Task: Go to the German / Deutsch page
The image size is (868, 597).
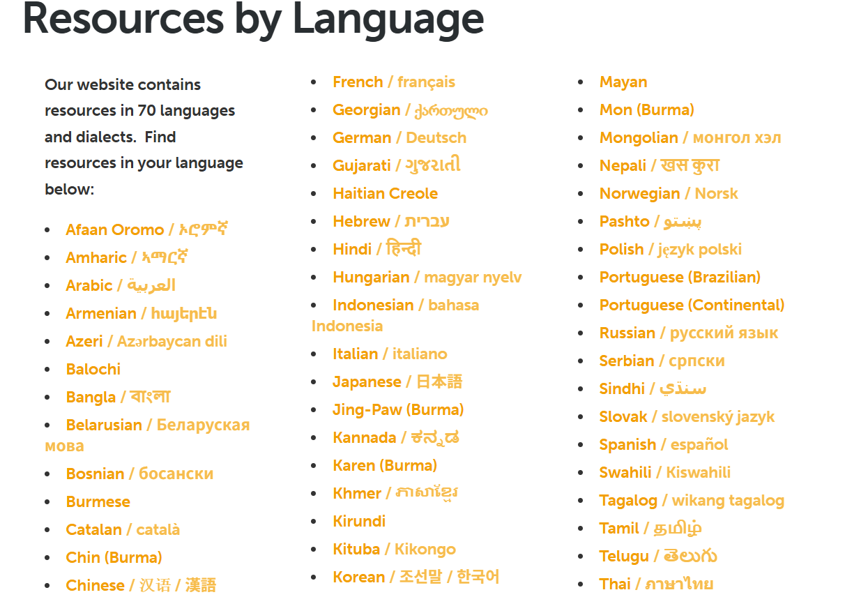Action: 399,137
